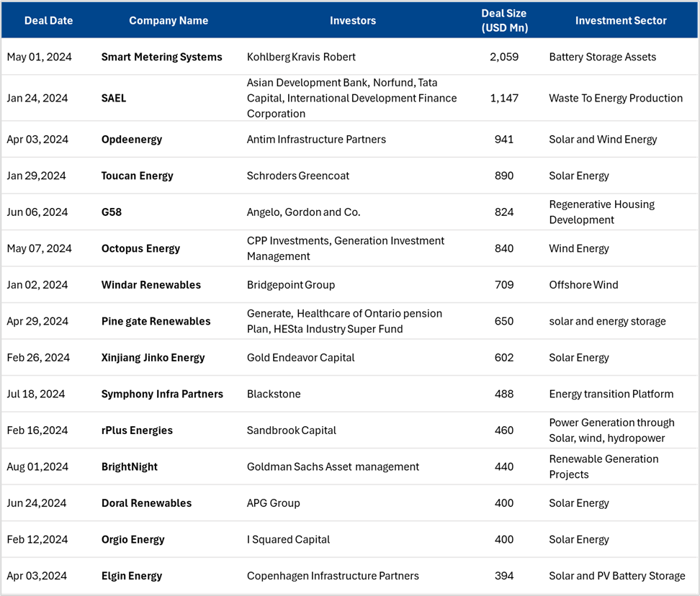Screen dimensions: 700x596
Task: Click investors cell starting "Asian Development Bank"
Action: click(351, 98)
